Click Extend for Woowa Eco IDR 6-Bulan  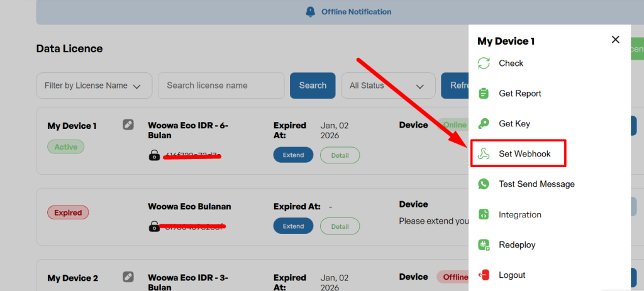(x=293, y=155)
